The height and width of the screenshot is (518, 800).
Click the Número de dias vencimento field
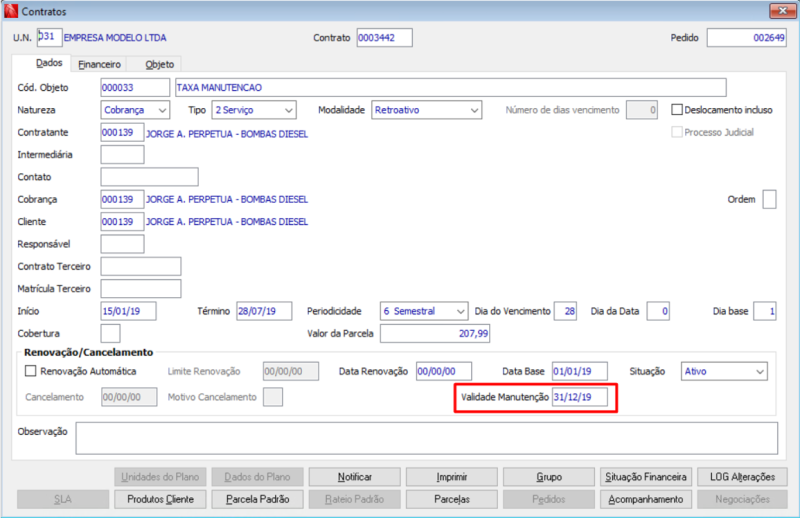click(642, 110)
